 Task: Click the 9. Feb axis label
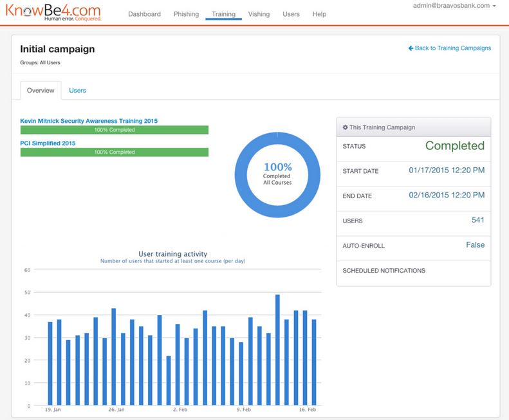[244, 410]
